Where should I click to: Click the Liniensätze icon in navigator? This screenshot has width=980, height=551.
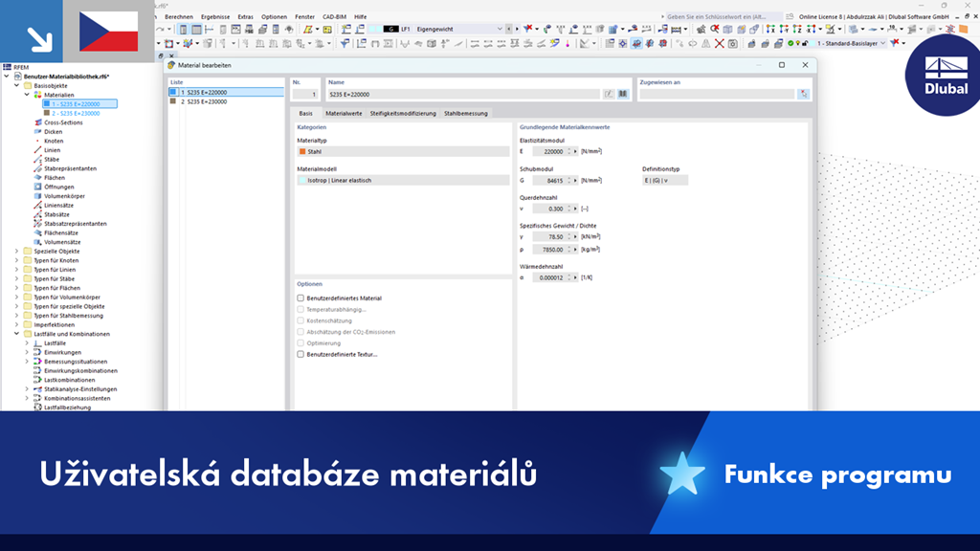(37, 205)
